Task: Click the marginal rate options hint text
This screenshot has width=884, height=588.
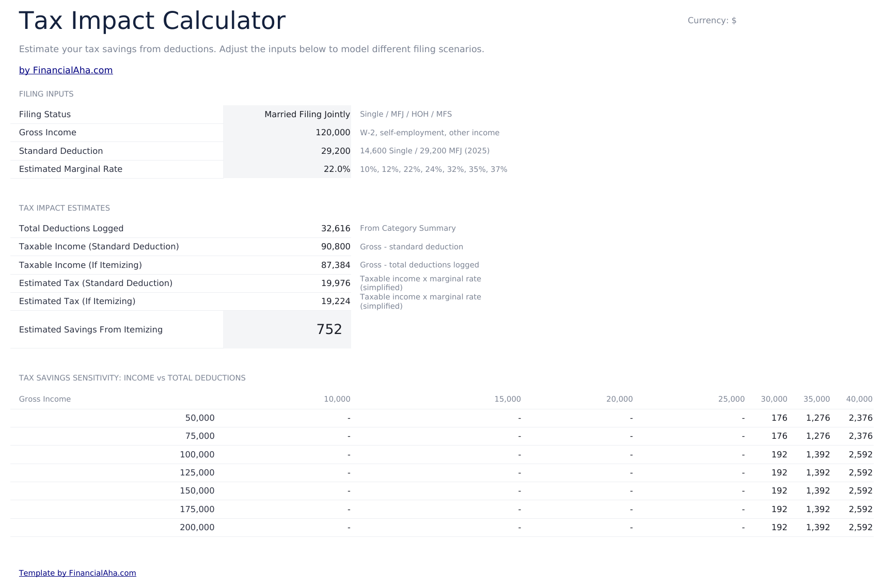Action: (434, 169)
